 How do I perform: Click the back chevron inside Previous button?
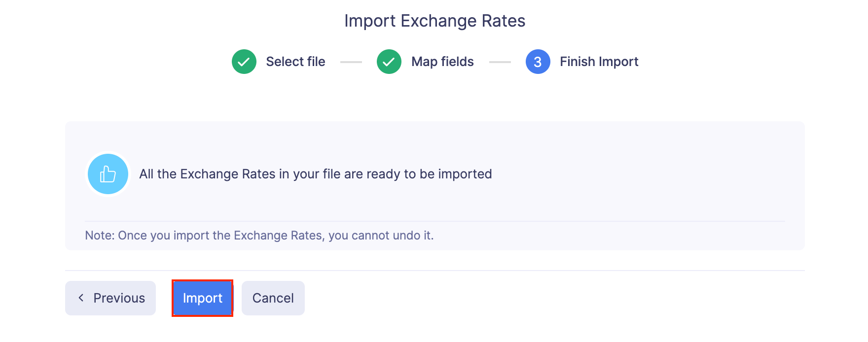(82, 298)
